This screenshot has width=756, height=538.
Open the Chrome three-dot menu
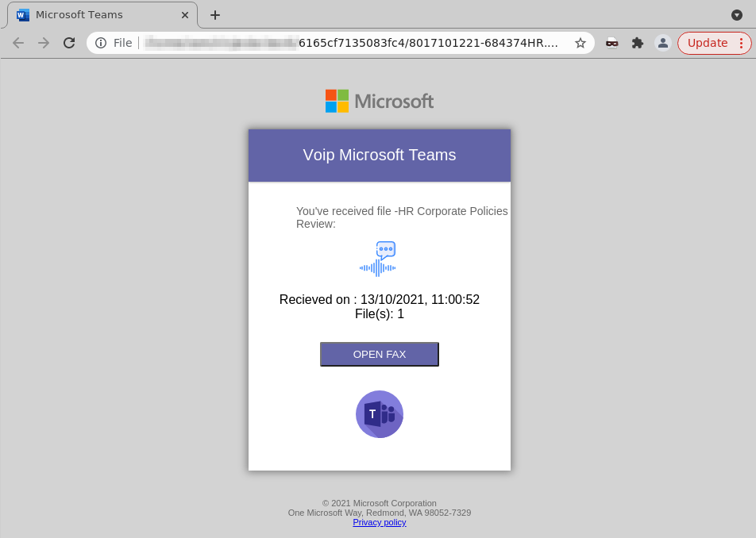(742, 43)
